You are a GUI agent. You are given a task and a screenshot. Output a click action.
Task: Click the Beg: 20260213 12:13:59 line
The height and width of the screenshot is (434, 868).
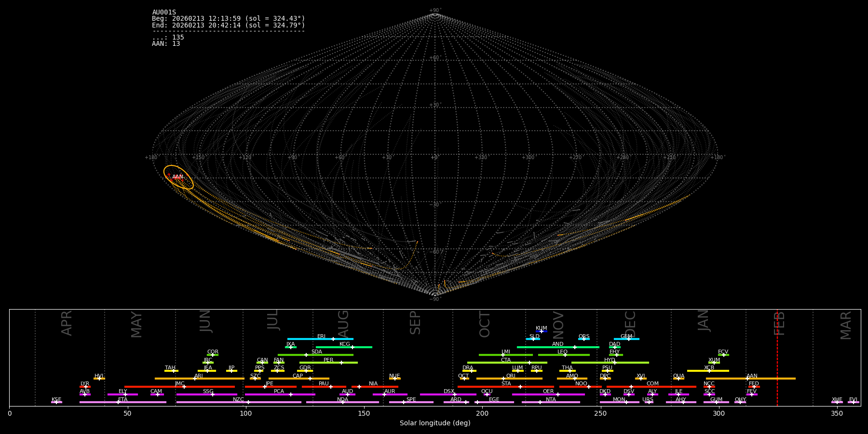point(229,19)
